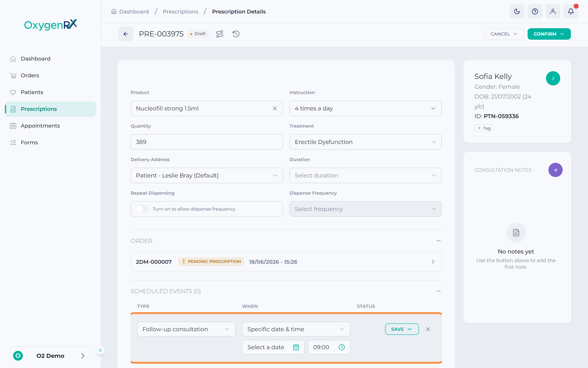Clear the Nucleofill strong product selection
The image size is (588, 368).
click(x=275, y=108)
